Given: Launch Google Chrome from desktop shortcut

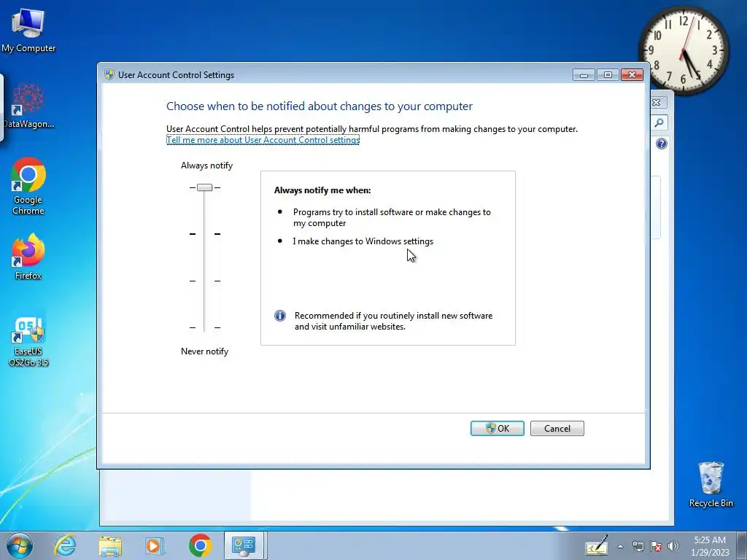Looking at the screenshot, I should (x=28, y=186).
